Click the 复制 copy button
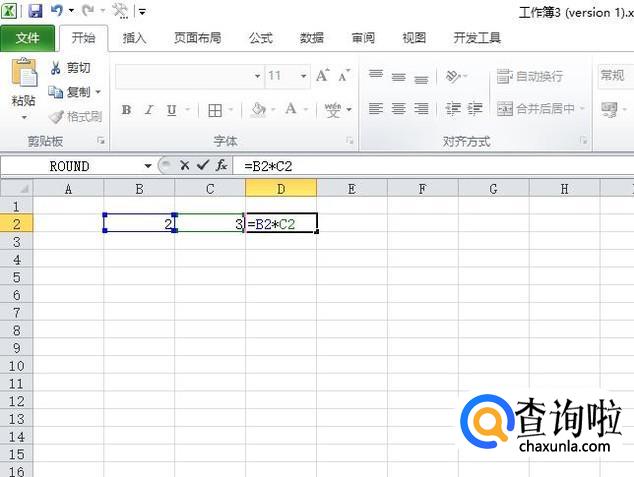The width and height of the screenshot is (634, 477). [70, 92]
